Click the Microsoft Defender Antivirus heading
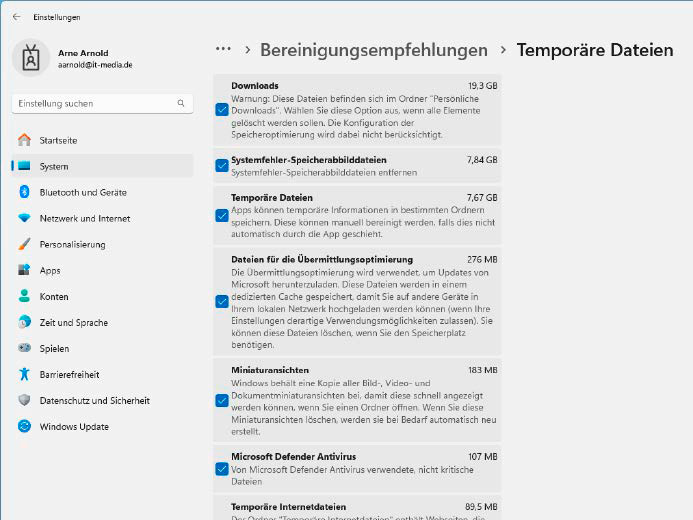The width and height of the screenshot is (693, 520). point(293,456)
